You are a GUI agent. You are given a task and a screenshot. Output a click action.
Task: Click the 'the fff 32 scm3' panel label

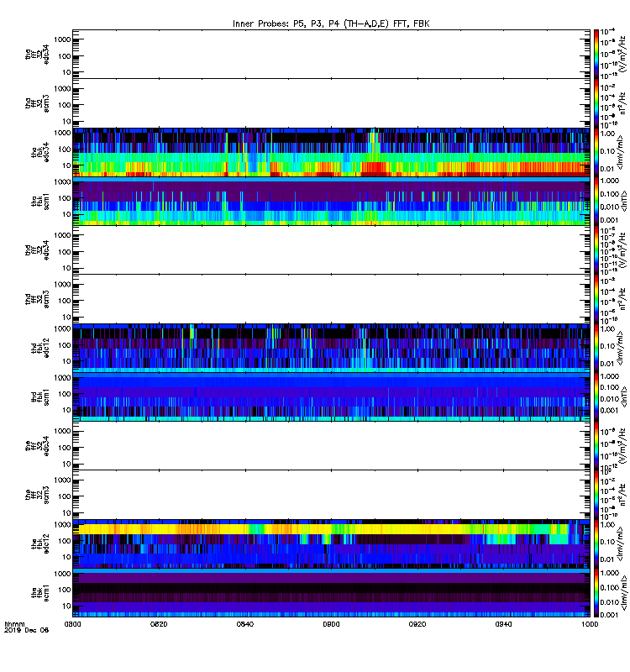coord(37,495)
